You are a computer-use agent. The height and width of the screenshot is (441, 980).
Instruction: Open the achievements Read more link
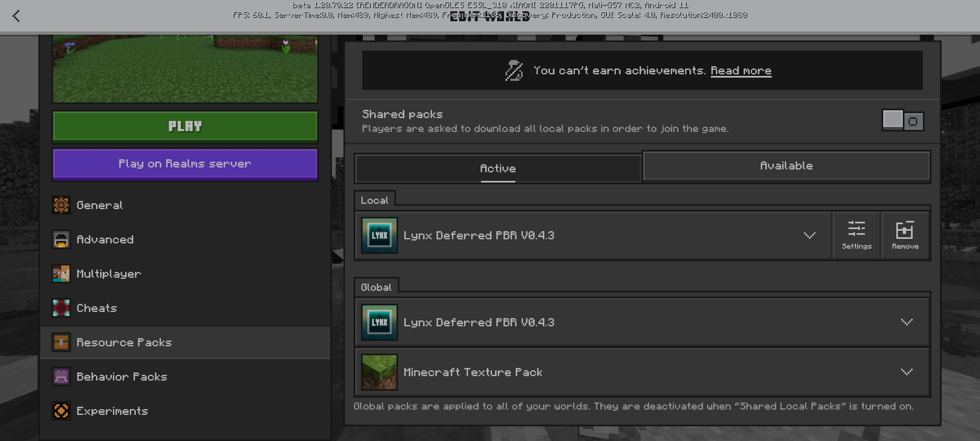point(741,71)
